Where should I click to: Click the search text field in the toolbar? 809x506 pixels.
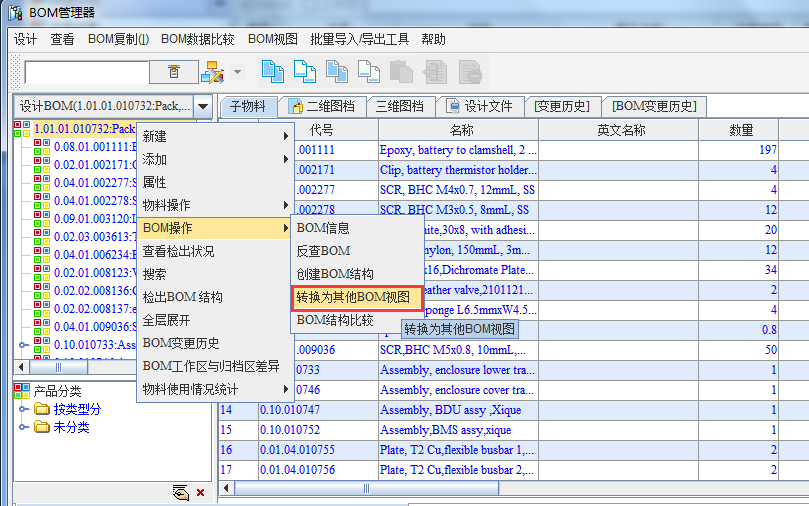(87, 72)
